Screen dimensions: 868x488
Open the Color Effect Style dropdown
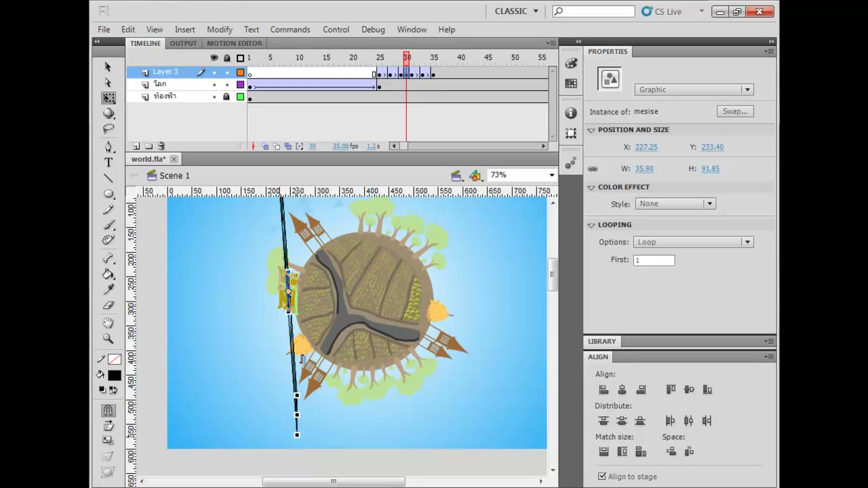coord(675,203)
